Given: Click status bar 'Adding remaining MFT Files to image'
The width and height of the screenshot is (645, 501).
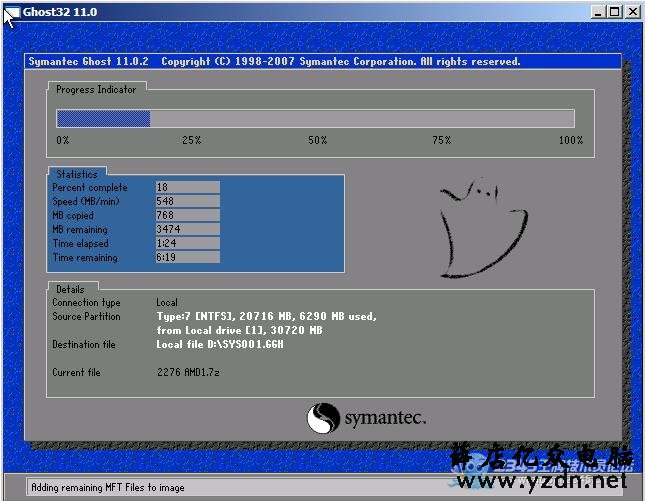Looking at the screenshot, I should tap(108, 487).
